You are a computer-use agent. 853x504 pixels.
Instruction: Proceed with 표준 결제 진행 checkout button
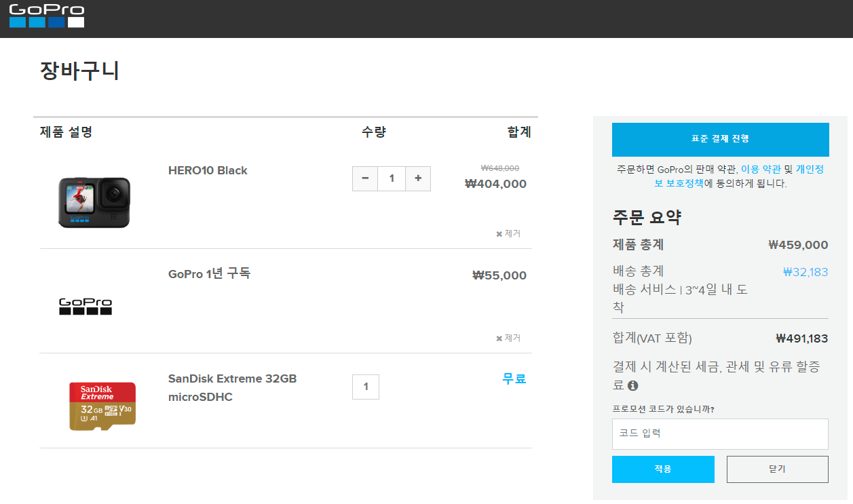721,140
